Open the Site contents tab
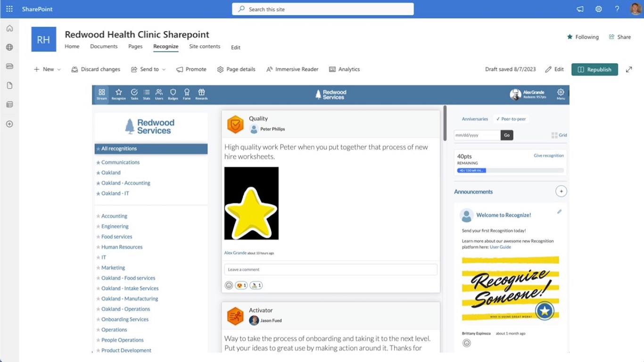Viewport: 644px width, 362px height. (205, 46)
